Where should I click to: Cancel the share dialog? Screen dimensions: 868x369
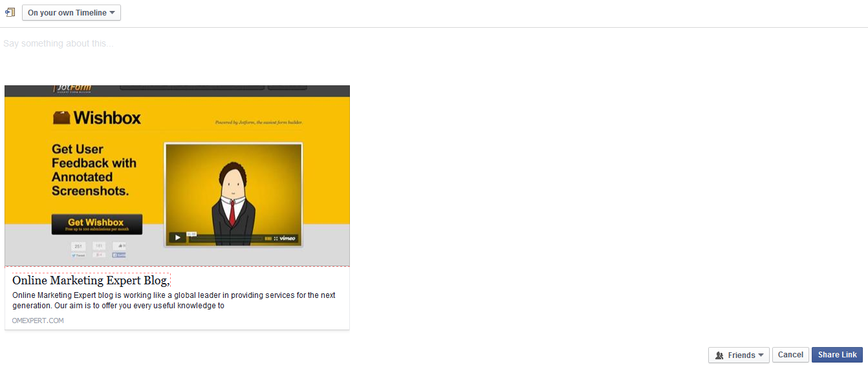point(790,355)
